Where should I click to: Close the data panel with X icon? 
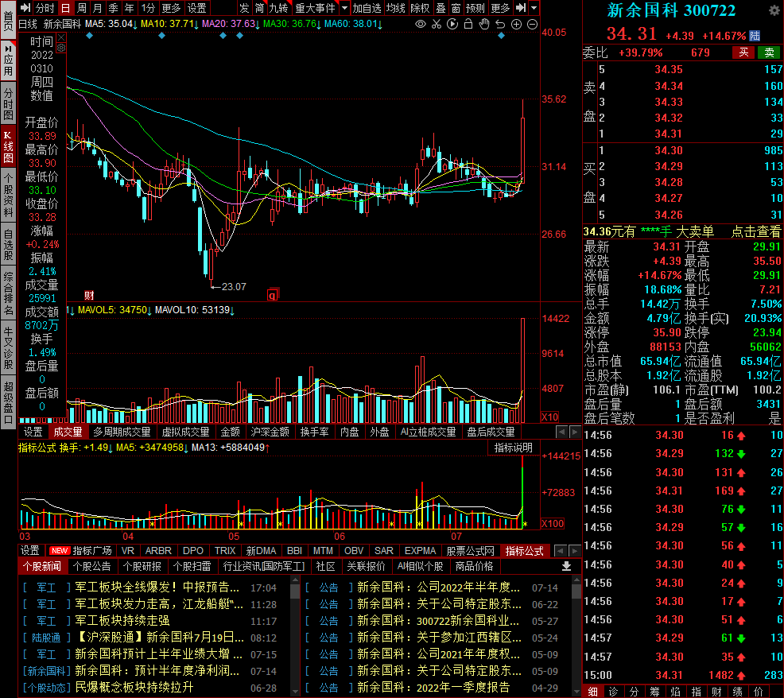pos(61,37)
